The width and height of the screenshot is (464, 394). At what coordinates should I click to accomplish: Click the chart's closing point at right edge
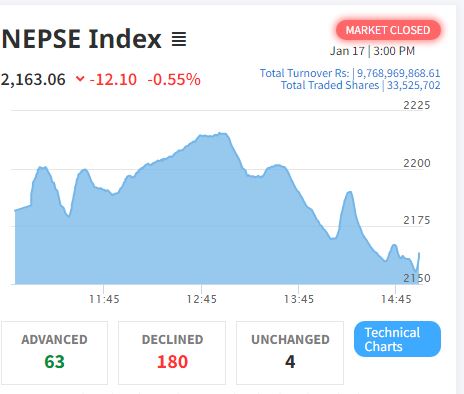[419, 254]
